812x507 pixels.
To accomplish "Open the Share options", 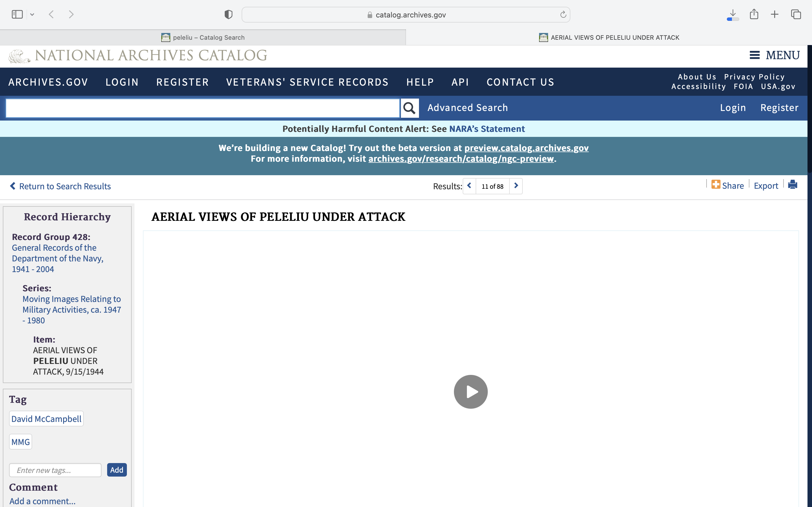I will [727, 185].
